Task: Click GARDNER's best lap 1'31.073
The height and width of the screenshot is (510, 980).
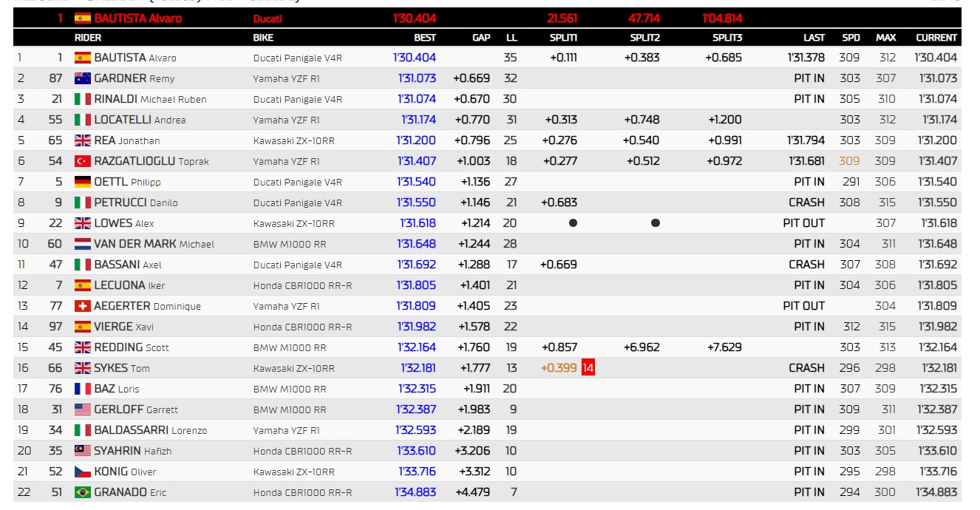Action: [x=416, y=78]
